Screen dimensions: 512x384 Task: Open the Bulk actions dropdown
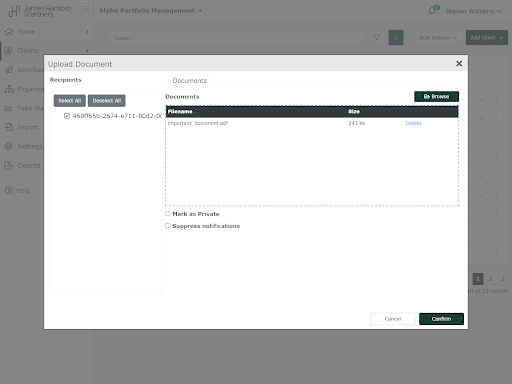[438, 38]
